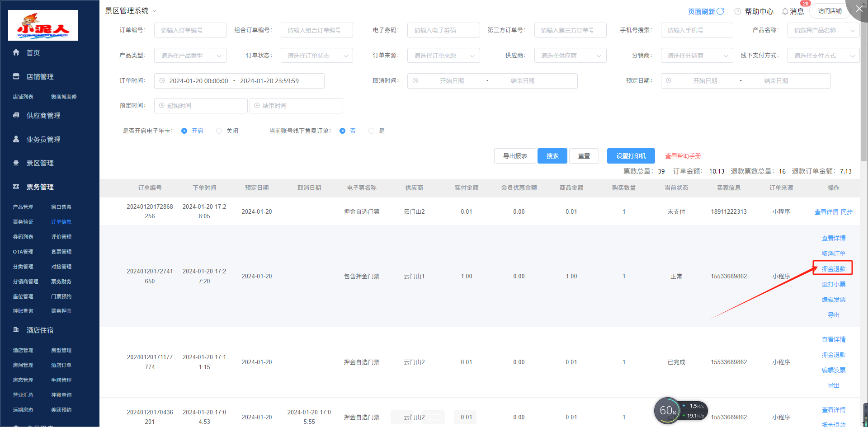The width and height of the screenshot is (868, 427).
Task: Open the 消息 notification bell
Action: pyautogui.click(x=785, y=11)
